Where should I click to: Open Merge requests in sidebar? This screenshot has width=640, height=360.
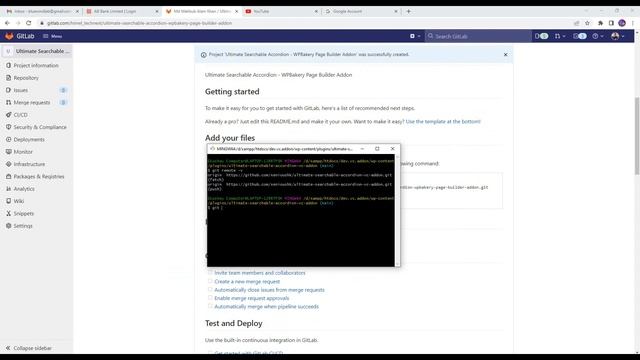pos(32,102)
